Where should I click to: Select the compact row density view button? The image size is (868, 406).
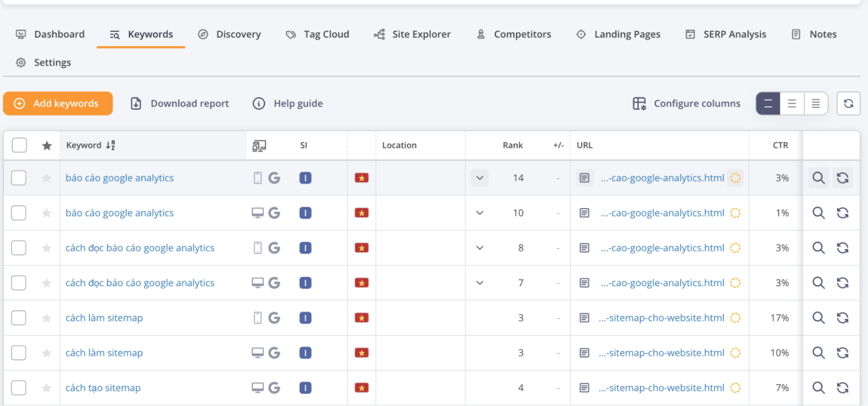pyautogui.click(x=768, y=103)
